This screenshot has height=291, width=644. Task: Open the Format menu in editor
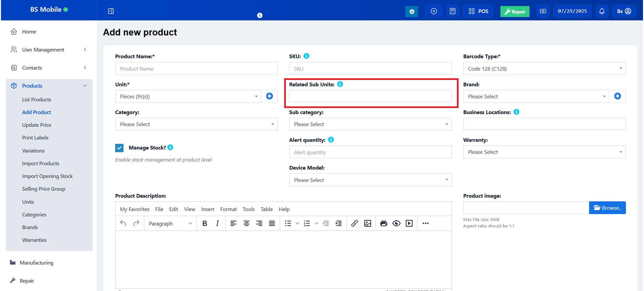[228, 209]
